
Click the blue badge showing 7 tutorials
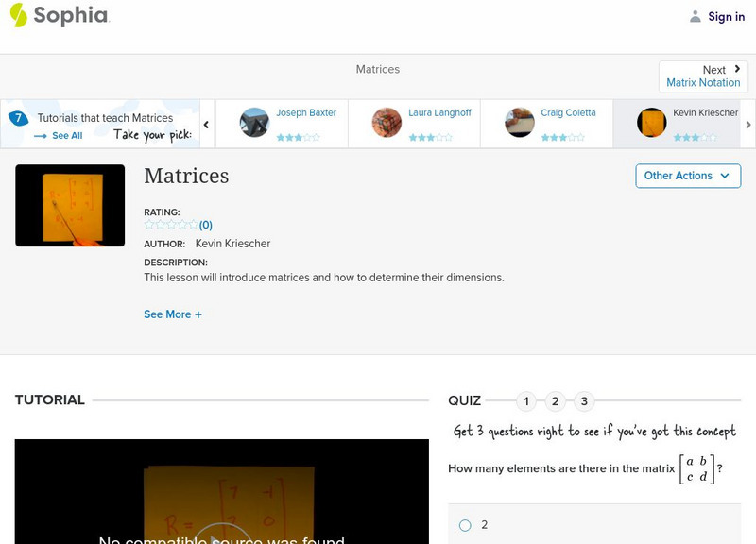point(18,118)
